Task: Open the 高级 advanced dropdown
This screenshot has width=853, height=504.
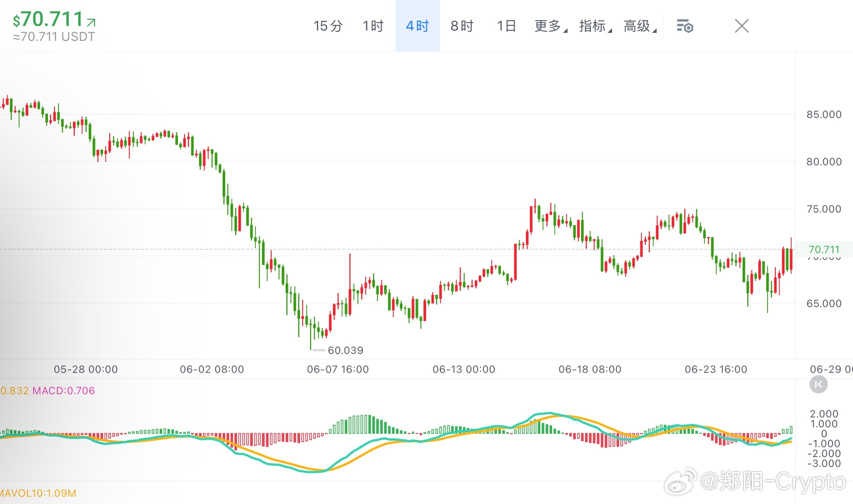Action: 640,26
